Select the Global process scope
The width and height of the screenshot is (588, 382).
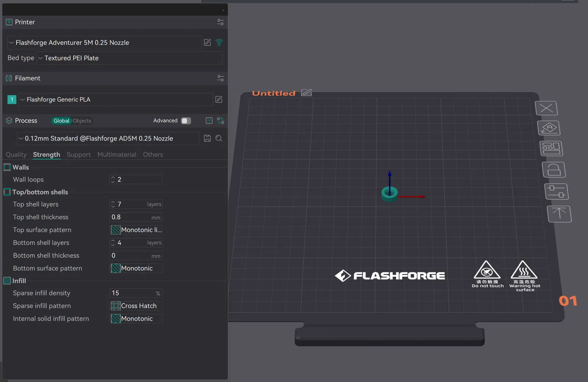(x=61, y=120)
